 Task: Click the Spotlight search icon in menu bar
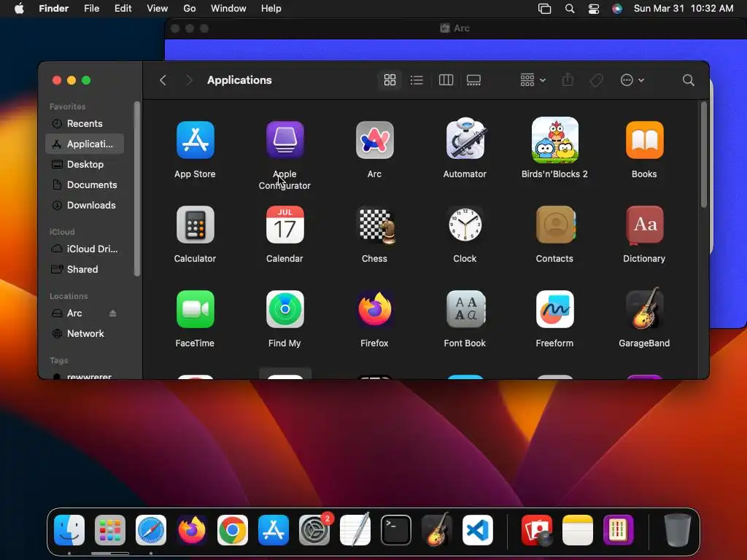click(x=569, y=9)
